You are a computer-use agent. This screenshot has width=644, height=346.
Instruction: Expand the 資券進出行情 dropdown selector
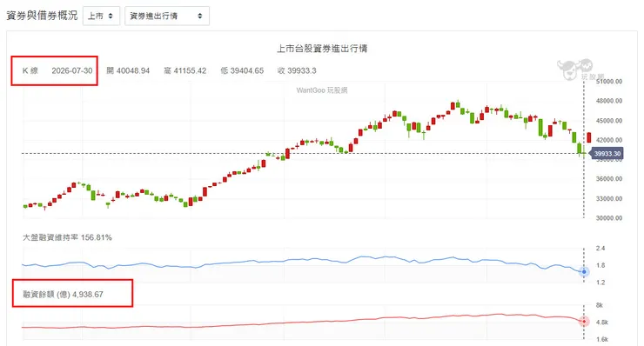pyautogui.click(x=167, y=16)
